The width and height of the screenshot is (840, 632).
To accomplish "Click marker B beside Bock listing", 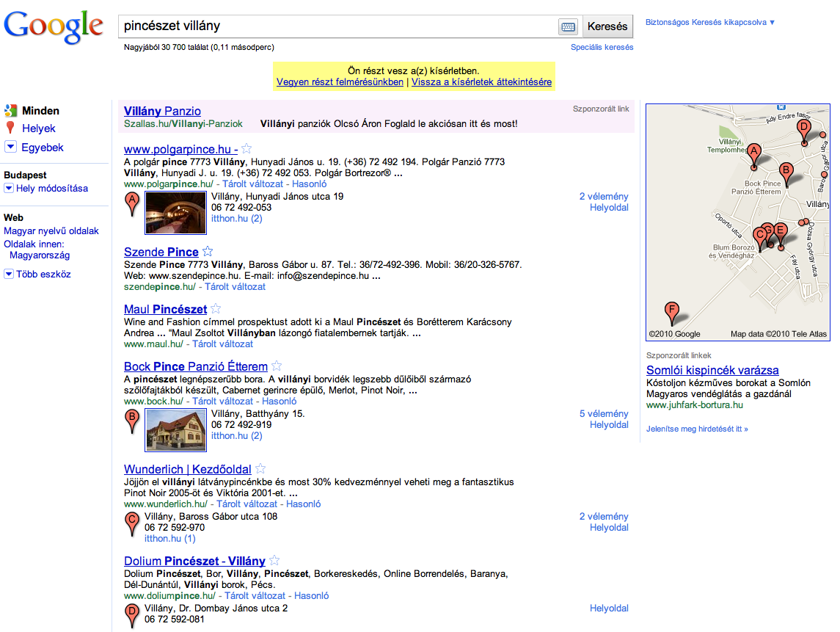I will [x=132, y=421].
